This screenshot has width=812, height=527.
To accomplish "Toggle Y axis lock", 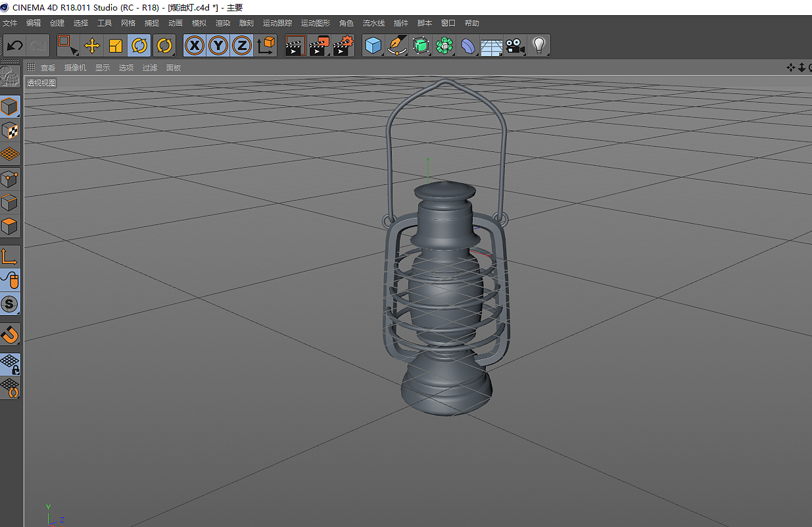I will click(x=218, y=45).
